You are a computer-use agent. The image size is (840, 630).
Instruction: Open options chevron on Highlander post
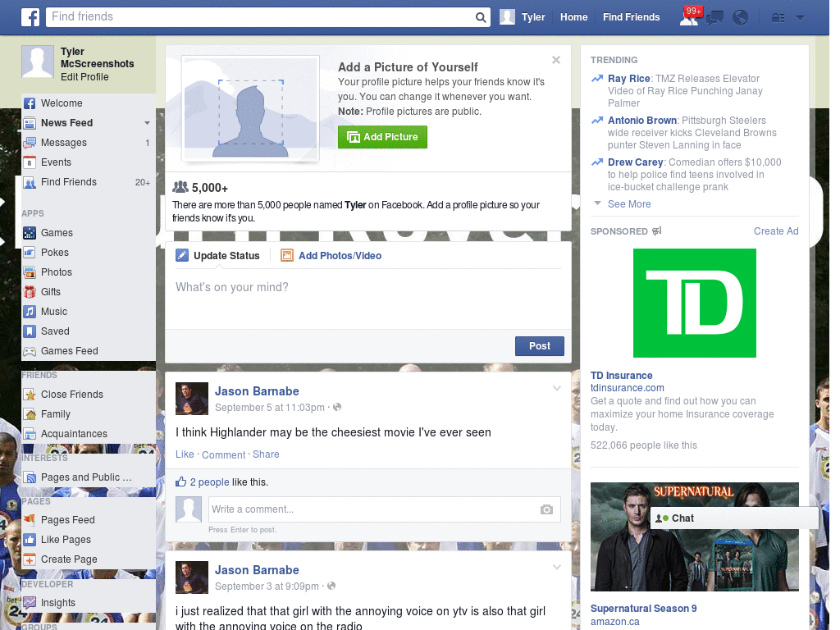tap(557, 388)
